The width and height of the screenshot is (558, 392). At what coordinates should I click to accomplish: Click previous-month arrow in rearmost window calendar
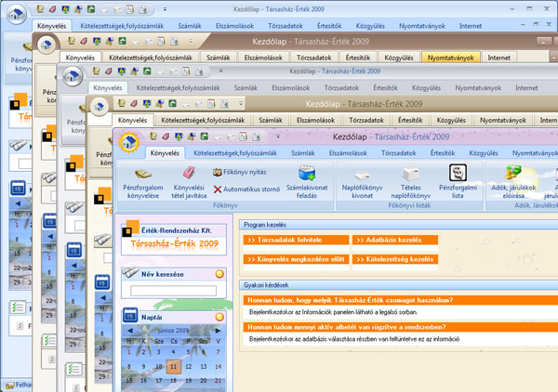click(18, 203)
